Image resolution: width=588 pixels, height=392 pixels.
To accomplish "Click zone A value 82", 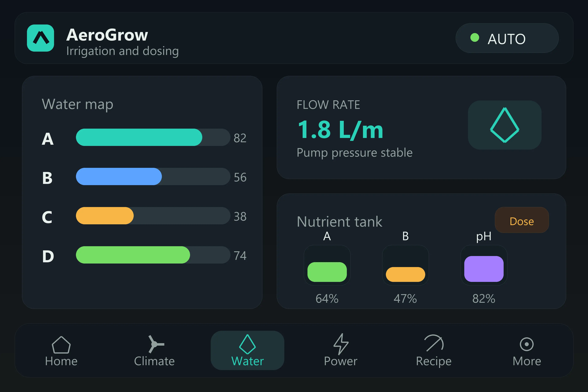I will click(x=240, y=138).
